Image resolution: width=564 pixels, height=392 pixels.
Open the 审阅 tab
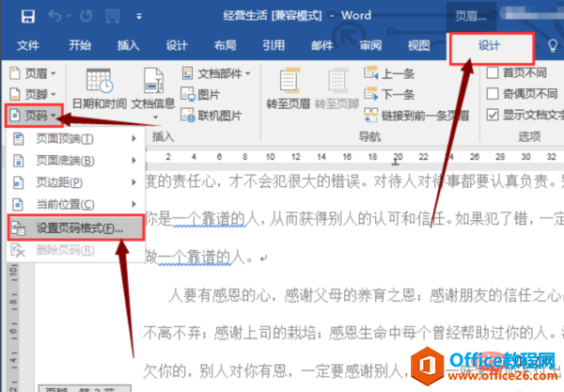click(x=370, y=46)
